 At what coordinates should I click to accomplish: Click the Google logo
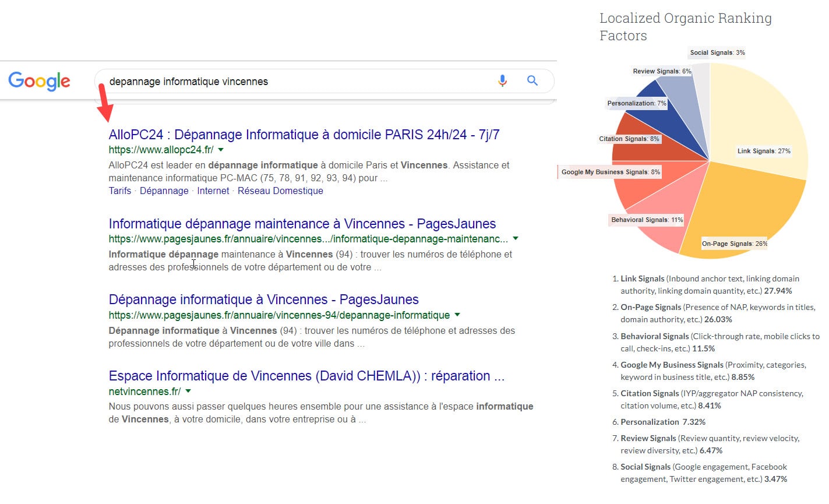(38, 81)
